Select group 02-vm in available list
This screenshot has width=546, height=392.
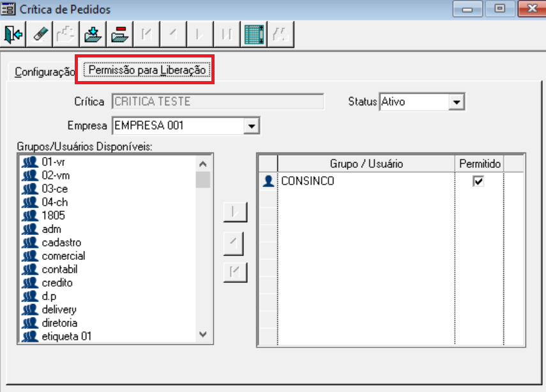[56, 176]
